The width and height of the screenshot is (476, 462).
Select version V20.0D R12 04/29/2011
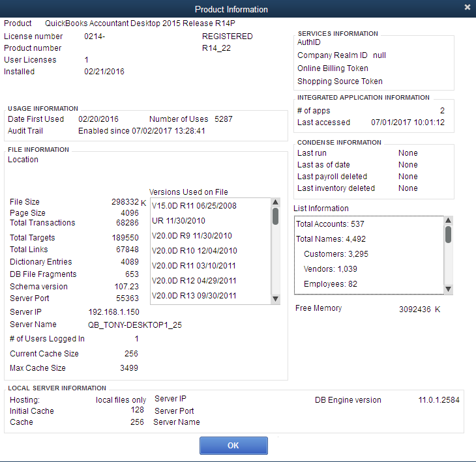[x=194, y=281]
